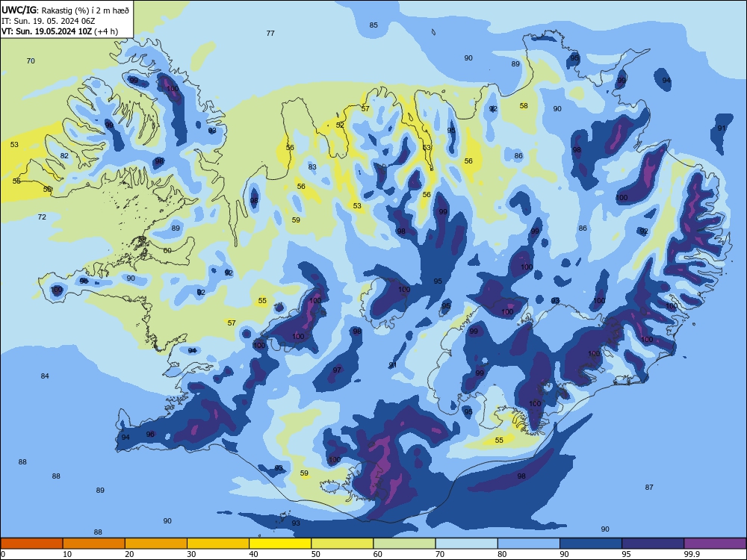Click the humidity value '70' in the northwest sea
The height and width of the screenshot is (560, 747).
(x=31, y=61)
